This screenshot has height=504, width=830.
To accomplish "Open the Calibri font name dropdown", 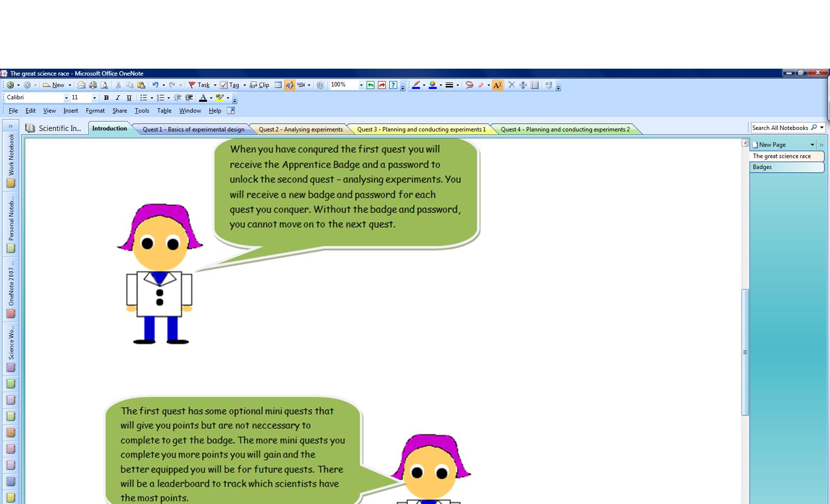I will pyautogui.click(x=66, y=98).
